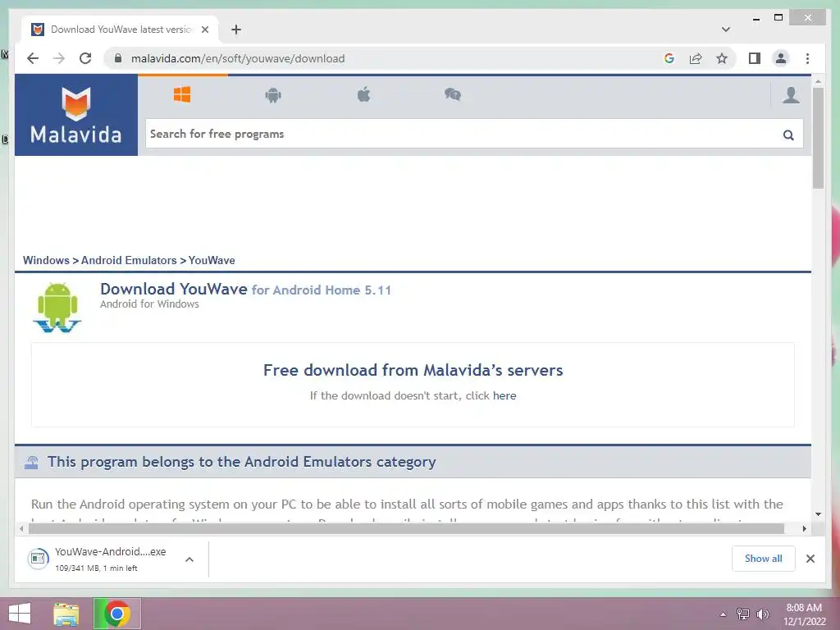Click Show all downloads
The image size is (840, 630).
pyautogui.click(x=764, y=559)
